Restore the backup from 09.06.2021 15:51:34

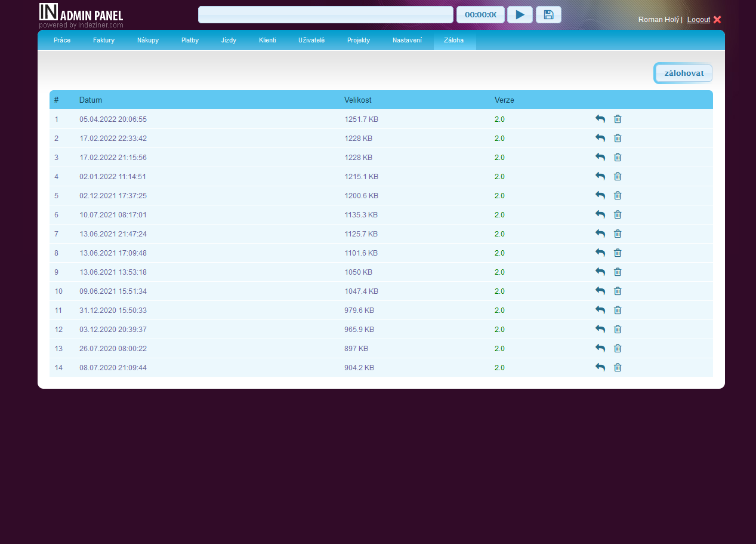point(600,291)
